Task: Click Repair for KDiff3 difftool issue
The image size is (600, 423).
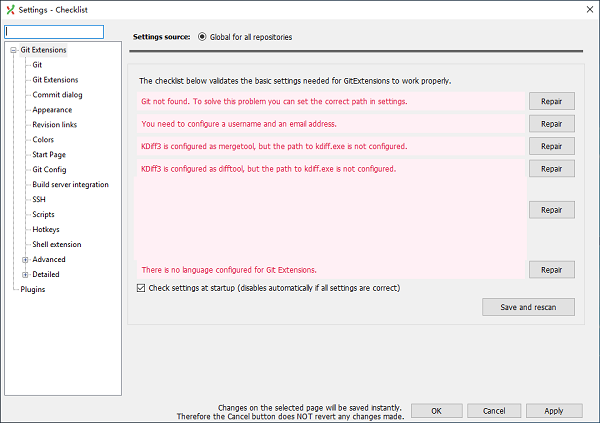Action: (551, 168)
